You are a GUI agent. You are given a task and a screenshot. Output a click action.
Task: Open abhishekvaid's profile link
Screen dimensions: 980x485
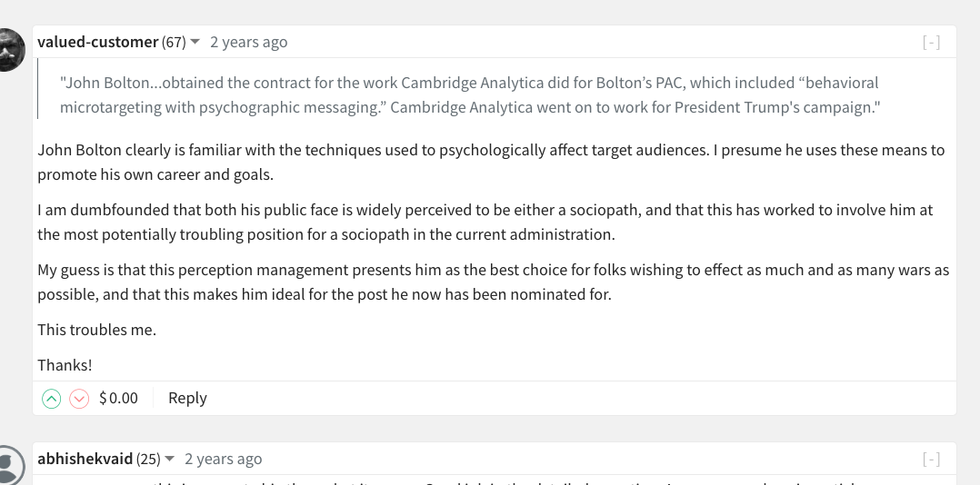[x=85, y=459]
